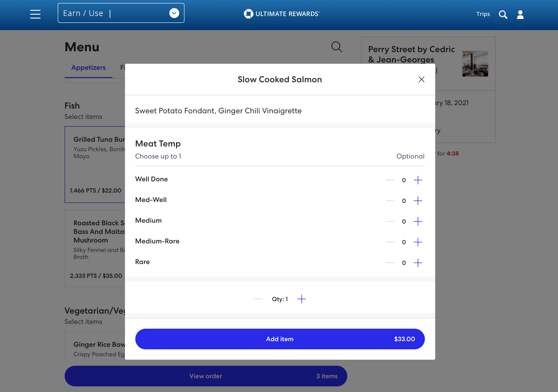The width and height of the screenshot is (558, 392).
Task: Open the user profile icon
Action: [520, 14]
